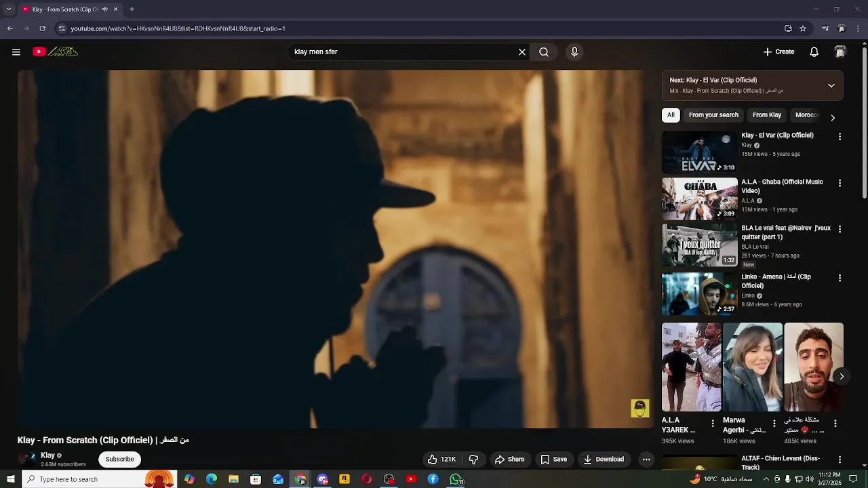Click the Create button

(778, 52)
